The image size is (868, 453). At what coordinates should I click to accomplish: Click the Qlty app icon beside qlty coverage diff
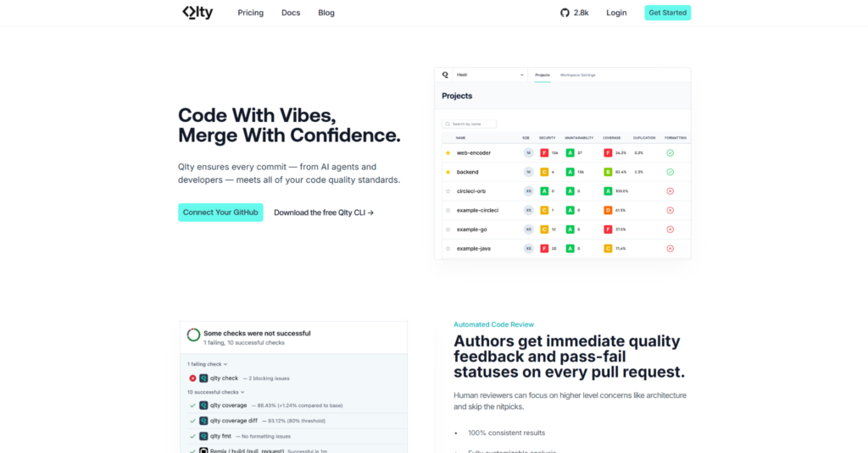click(x=203, y=421)
